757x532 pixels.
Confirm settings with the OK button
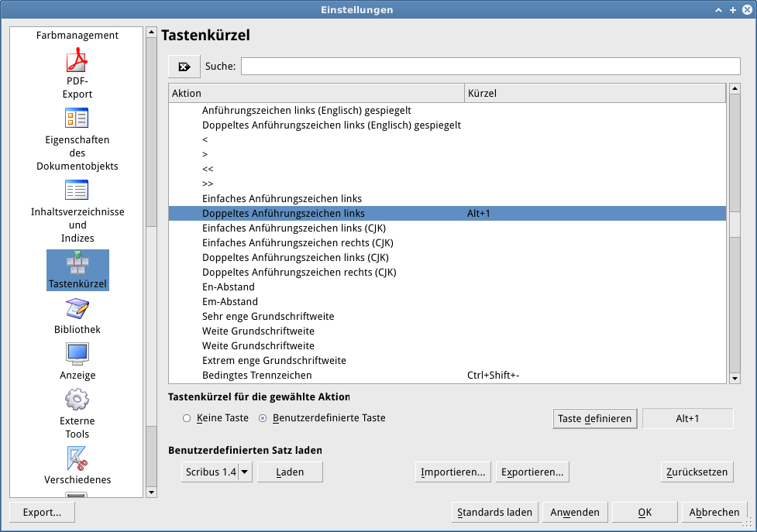pyautogui.click(x=645, y=512)
